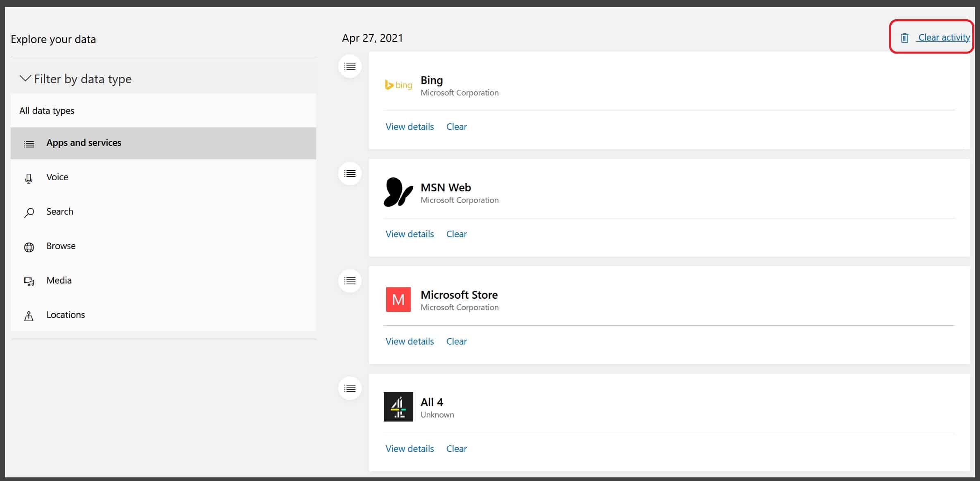This screenshot has width=980, height=481.
Task: Select Apps and services filter
Action: point(163,143)
